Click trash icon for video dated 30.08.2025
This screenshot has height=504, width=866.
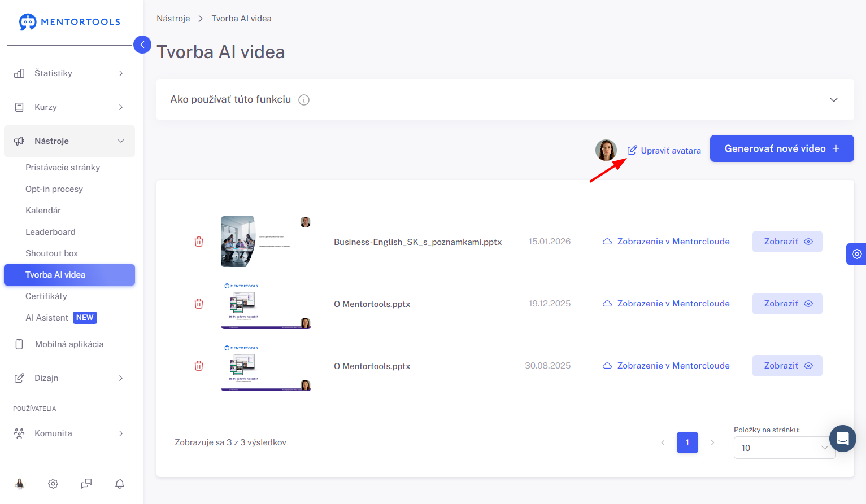click(x=199, y=366)
